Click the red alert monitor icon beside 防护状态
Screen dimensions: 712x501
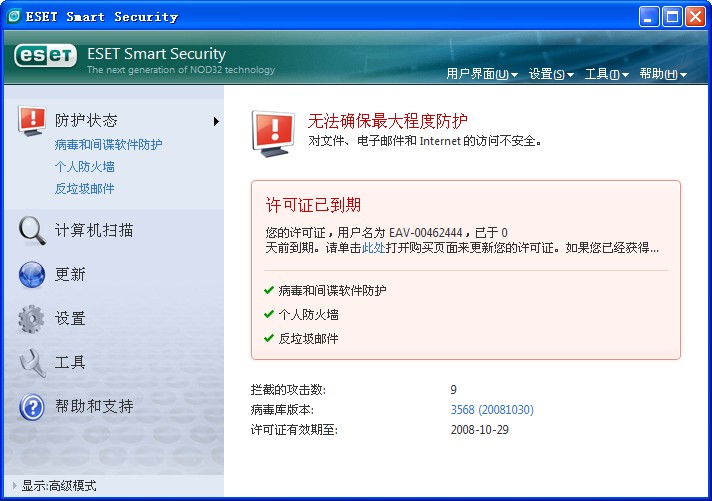tap(32, 121)
